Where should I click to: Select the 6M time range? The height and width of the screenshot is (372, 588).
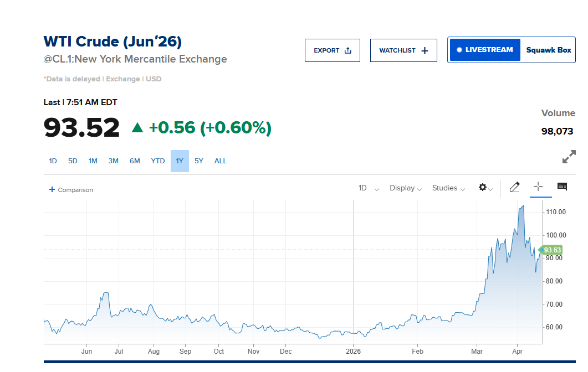point(135,161)
